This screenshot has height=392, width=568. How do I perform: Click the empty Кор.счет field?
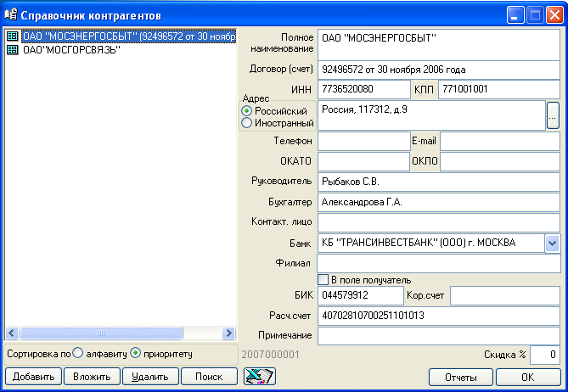(x=505, y=295)
